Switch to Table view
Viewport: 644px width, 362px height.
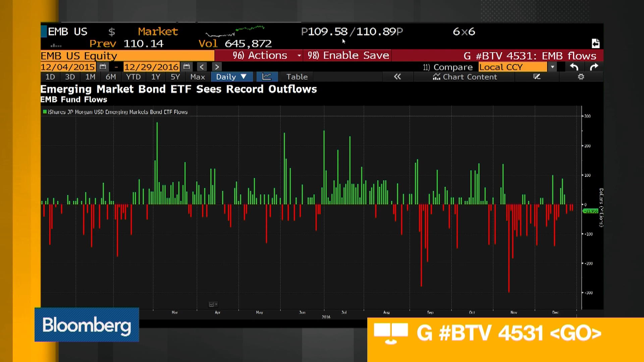point(297,77)
